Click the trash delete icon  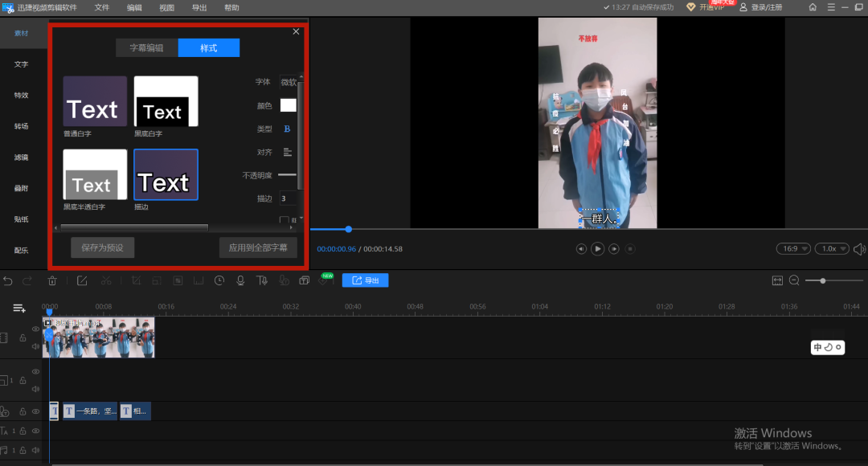[52, 280]
